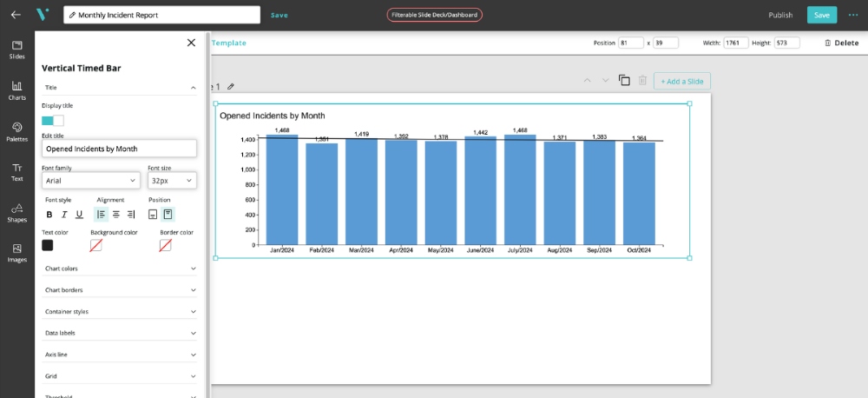Open the Slides panel
The width and height of the screenshot is (868, 398).
coord(17,50)
